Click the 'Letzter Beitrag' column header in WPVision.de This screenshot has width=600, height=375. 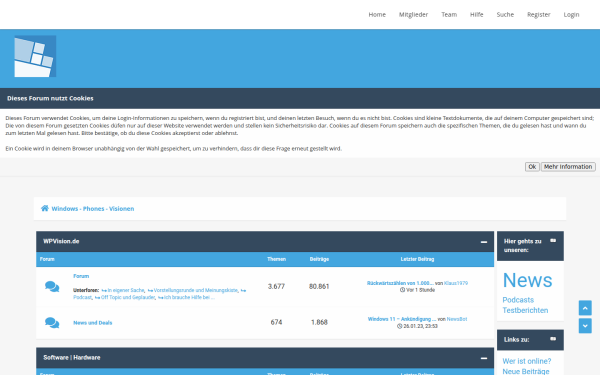point(417,259)
